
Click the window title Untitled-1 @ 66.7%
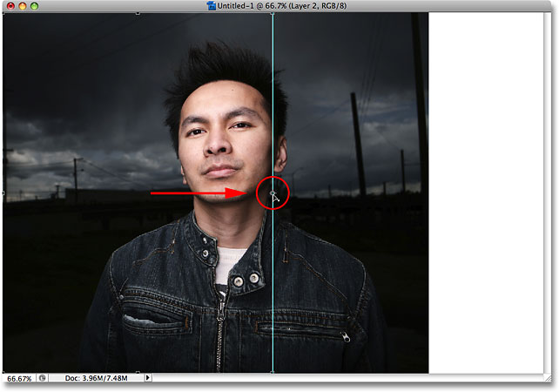pos(252,6)
